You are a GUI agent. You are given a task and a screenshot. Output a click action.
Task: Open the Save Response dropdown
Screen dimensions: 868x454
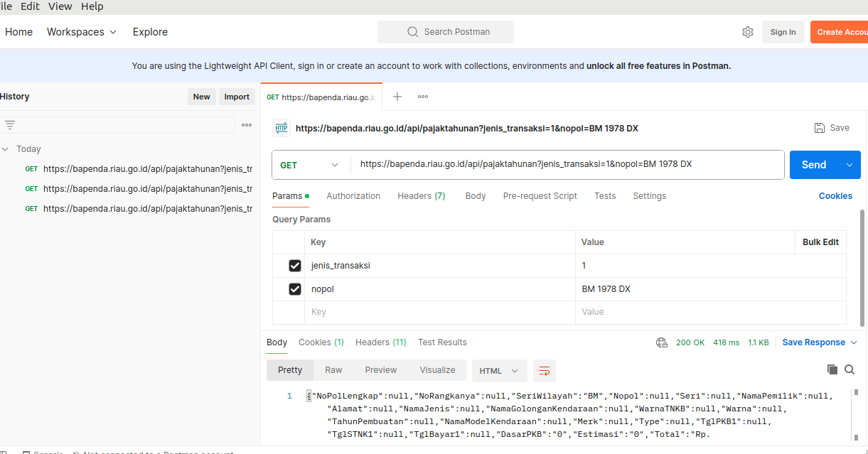point(819,342)
